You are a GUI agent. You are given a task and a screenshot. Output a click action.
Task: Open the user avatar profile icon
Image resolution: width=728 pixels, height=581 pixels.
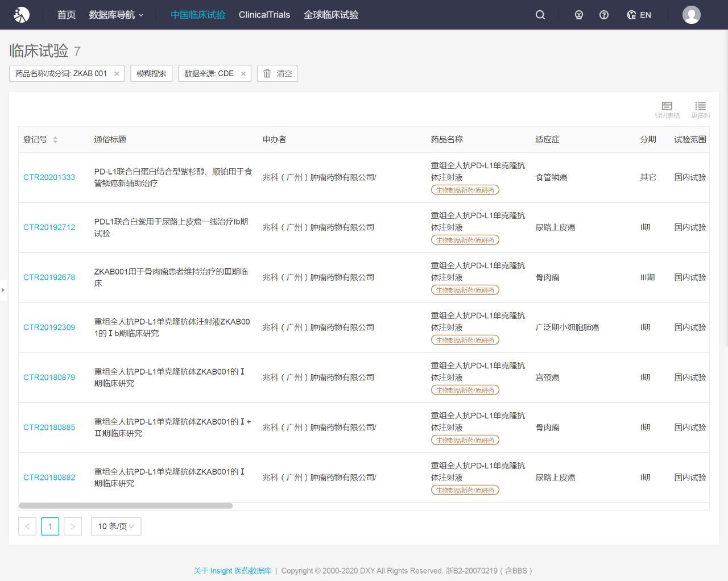point(691,15)
